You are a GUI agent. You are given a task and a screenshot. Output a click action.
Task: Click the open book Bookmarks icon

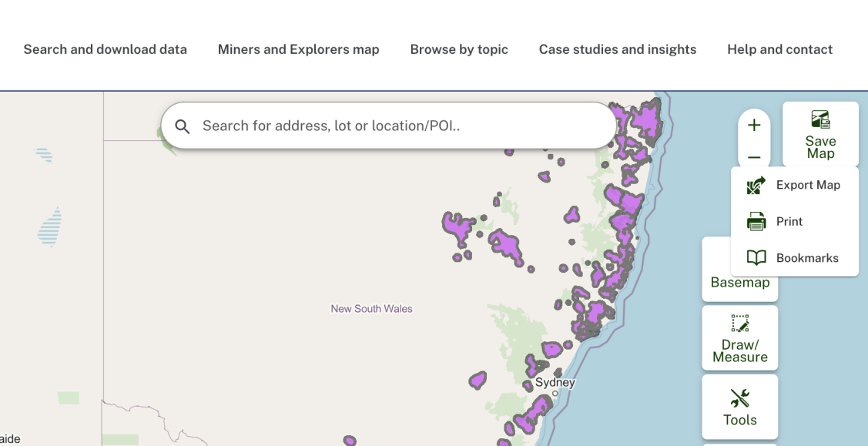point(756,258)
